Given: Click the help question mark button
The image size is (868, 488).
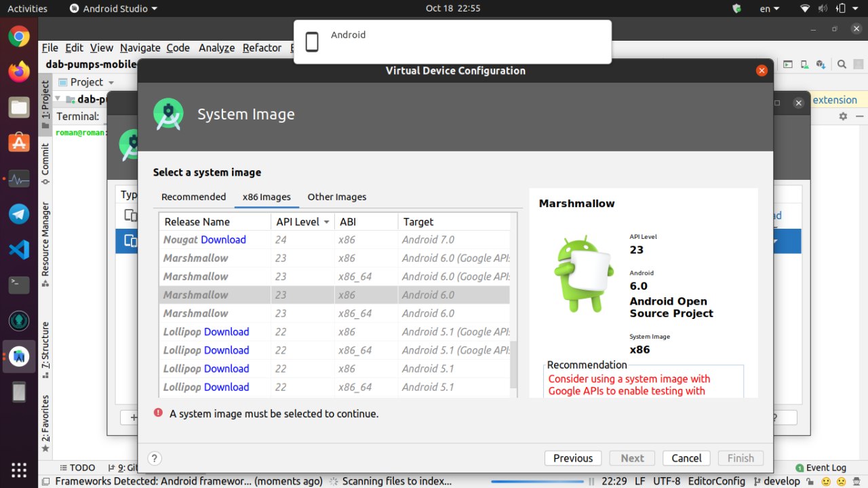Looking at the screenshot, I should click(x=154, y=458).
